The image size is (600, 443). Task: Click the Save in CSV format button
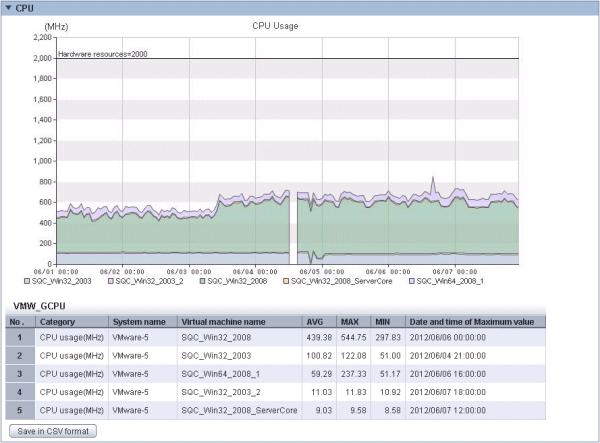[53, 431]
